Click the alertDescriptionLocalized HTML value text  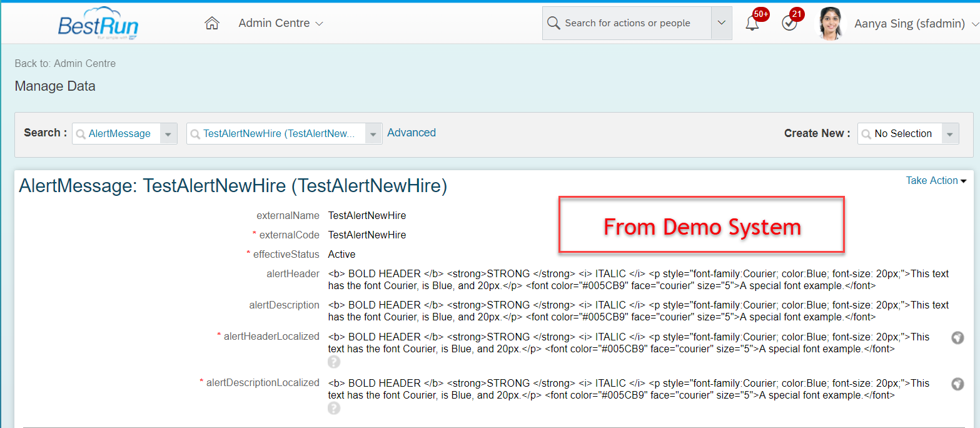[629, 389]
